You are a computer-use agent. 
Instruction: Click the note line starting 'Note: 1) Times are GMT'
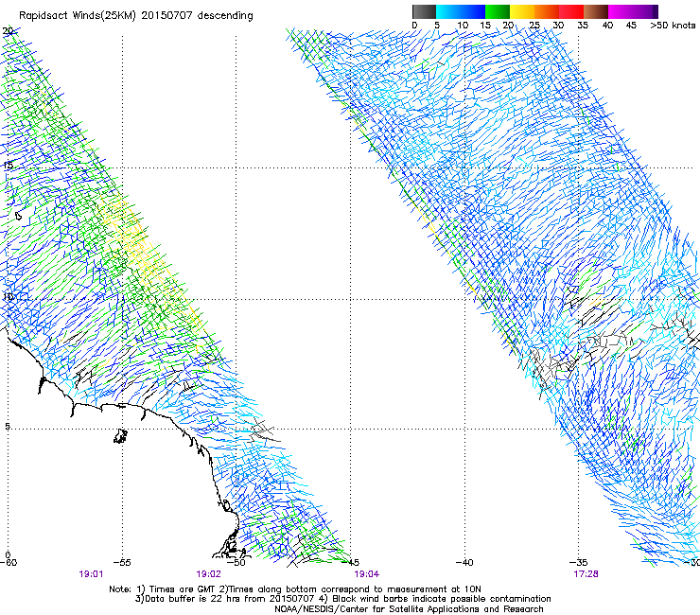295,589
